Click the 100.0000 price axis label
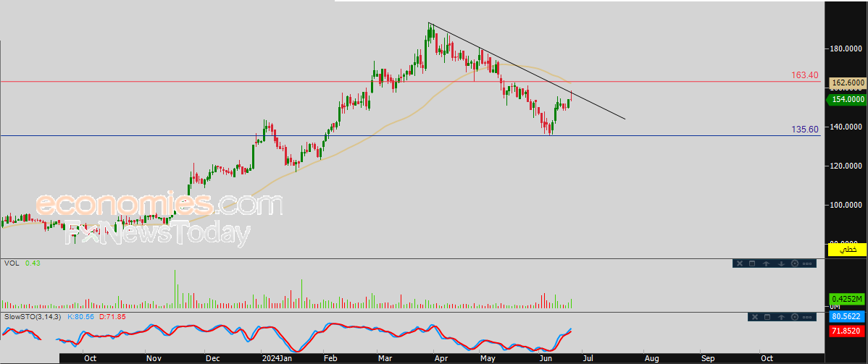Screen dimensions: 868x364 (x=847, y=206)
